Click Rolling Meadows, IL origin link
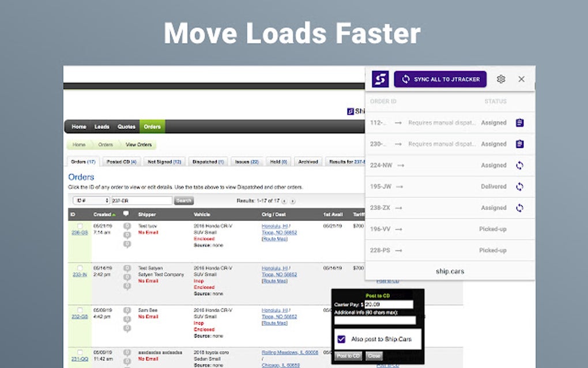This screenshot has height=368, width=588. 289,352
